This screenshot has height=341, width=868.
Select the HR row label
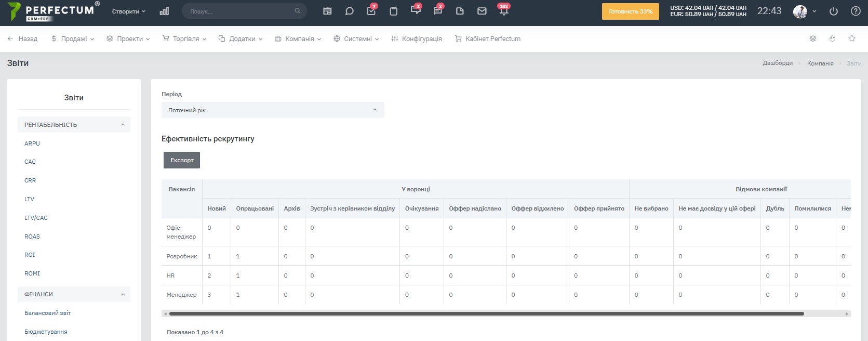pos(170,276)
